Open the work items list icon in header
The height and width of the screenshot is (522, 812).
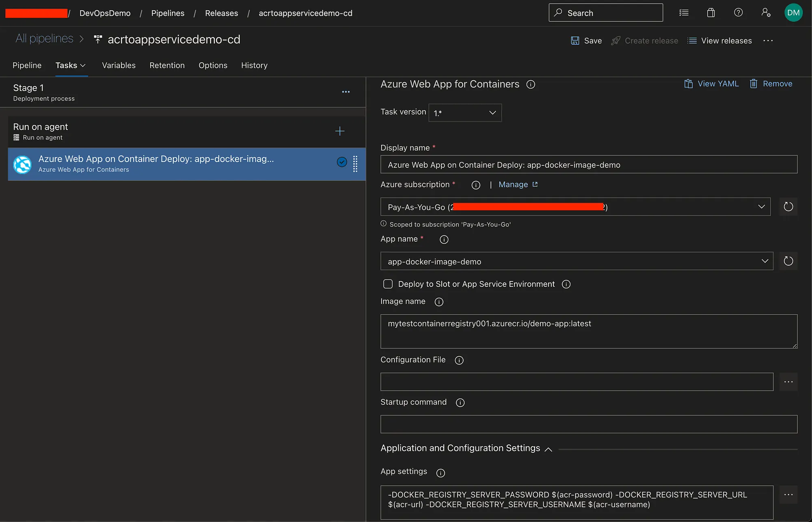tap(684, 13)
